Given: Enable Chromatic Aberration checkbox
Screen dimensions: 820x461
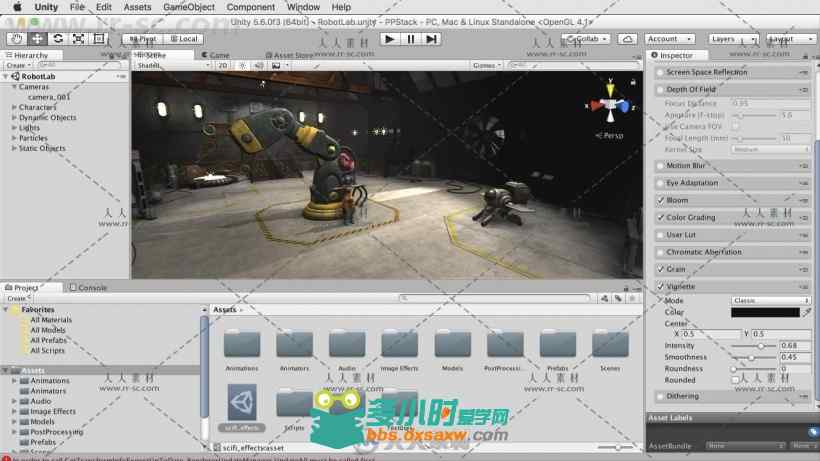Looking at the screenshot, I should tap(660, 252).
